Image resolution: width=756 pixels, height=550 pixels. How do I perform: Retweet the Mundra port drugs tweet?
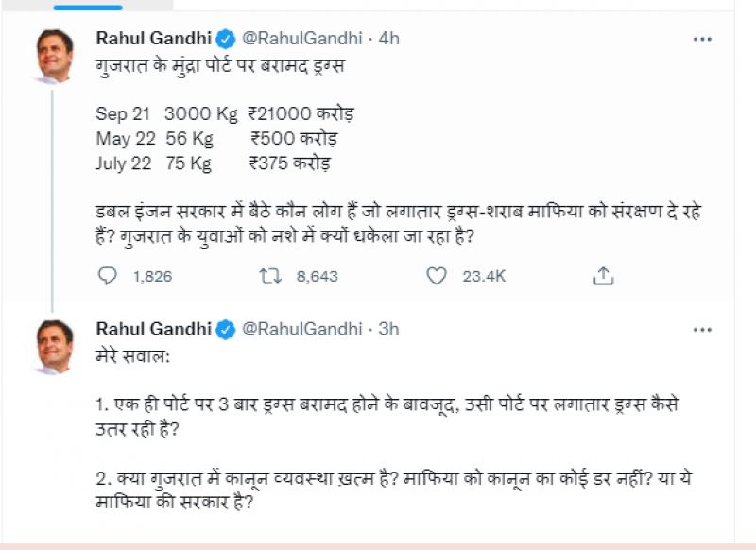tap(271, 276)
